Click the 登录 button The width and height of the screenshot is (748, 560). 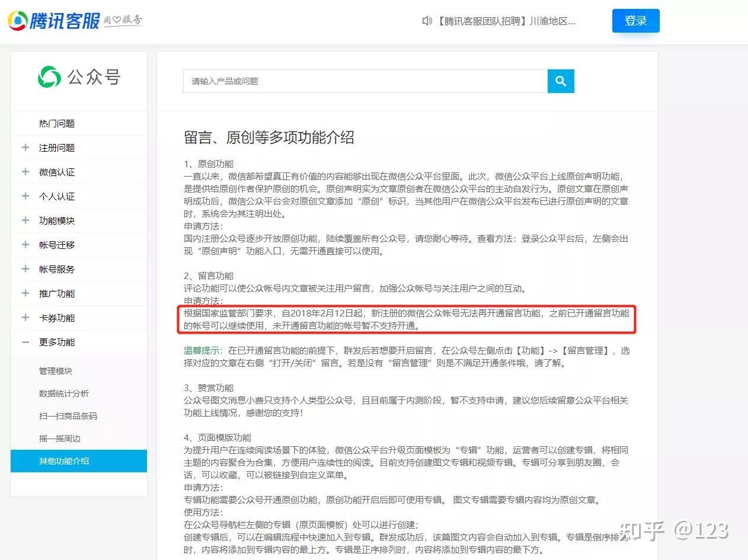pyautogui.click(x=635, y=20)
